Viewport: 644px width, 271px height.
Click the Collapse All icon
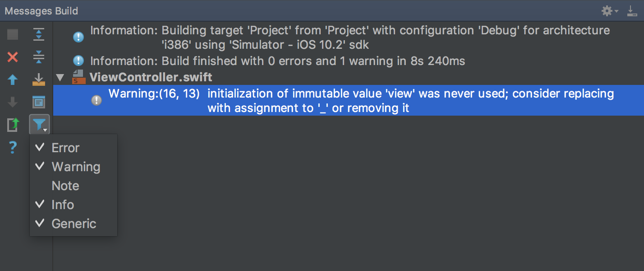point(39,57)
